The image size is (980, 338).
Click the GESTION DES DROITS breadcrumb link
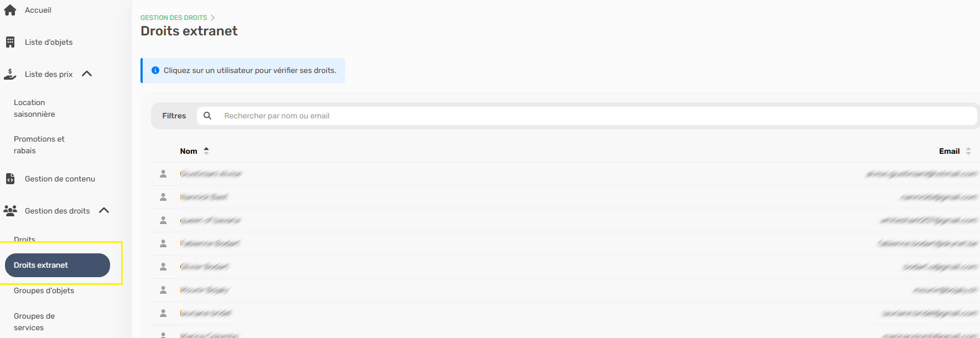click(174, 18)
